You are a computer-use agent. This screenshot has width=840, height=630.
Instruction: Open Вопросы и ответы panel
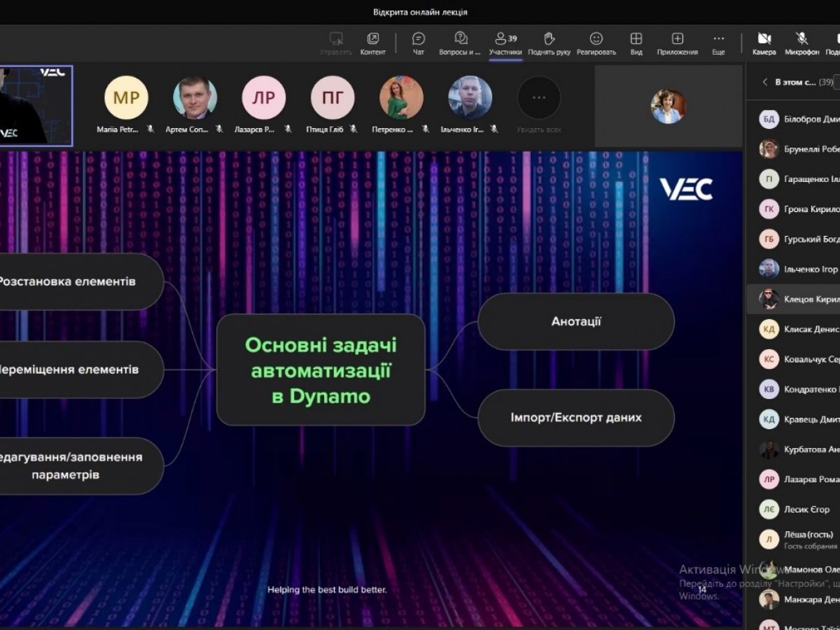point(460,43)
